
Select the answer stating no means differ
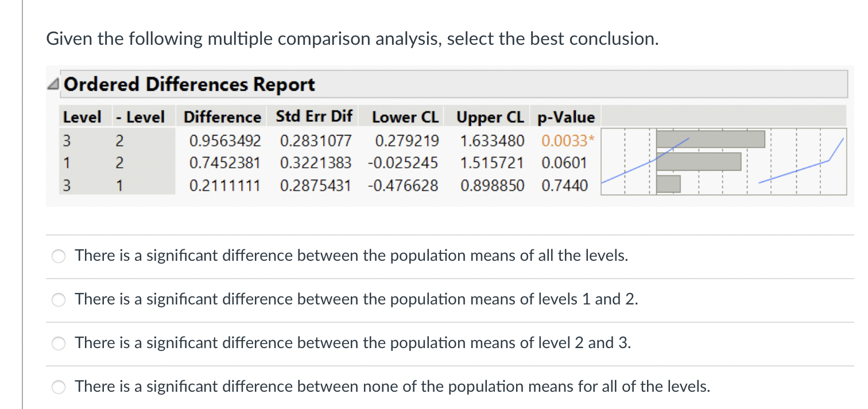click(x=59, y=387)
